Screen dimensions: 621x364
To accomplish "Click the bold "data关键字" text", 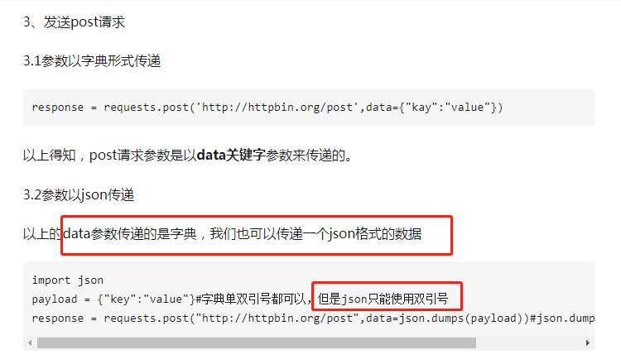I will [x=231, y=155].
